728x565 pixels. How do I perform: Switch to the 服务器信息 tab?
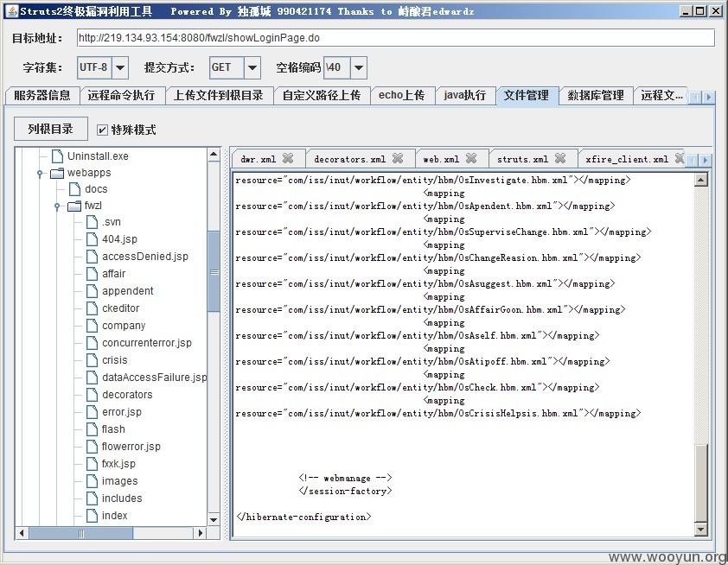(42, 96)
